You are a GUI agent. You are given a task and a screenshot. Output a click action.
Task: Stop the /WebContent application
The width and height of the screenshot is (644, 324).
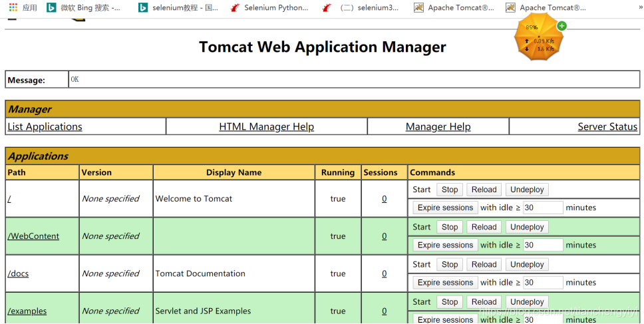tap(450, 227)
